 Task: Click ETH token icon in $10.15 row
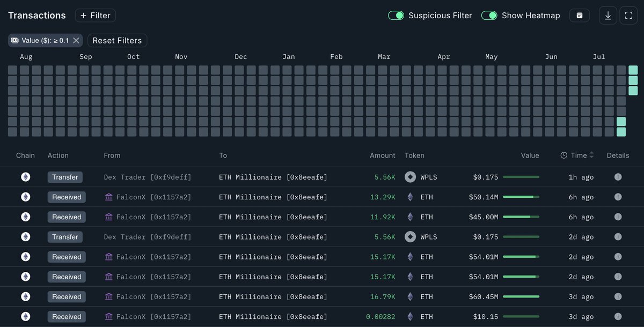(410, 317)
